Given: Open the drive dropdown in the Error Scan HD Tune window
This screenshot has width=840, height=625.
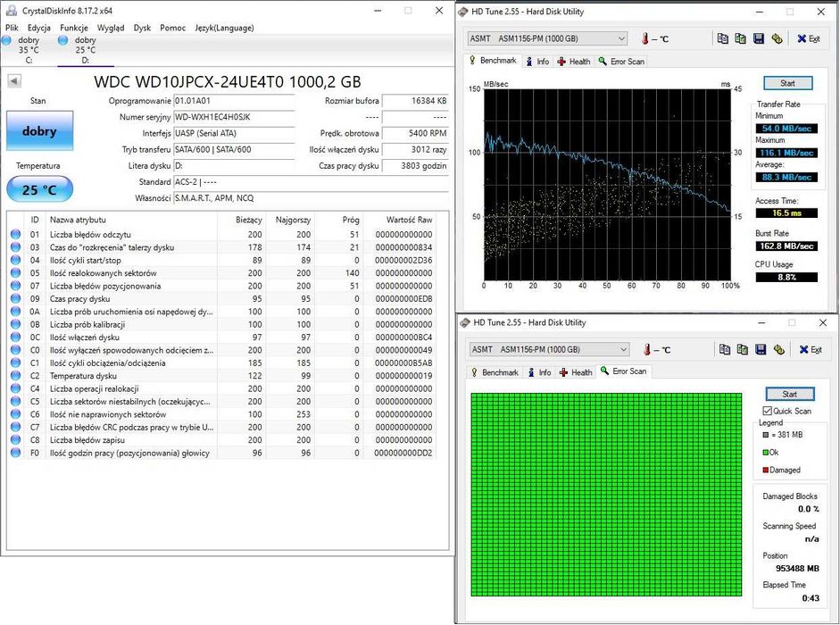Looking at the screenshot, I should (550, 349).
